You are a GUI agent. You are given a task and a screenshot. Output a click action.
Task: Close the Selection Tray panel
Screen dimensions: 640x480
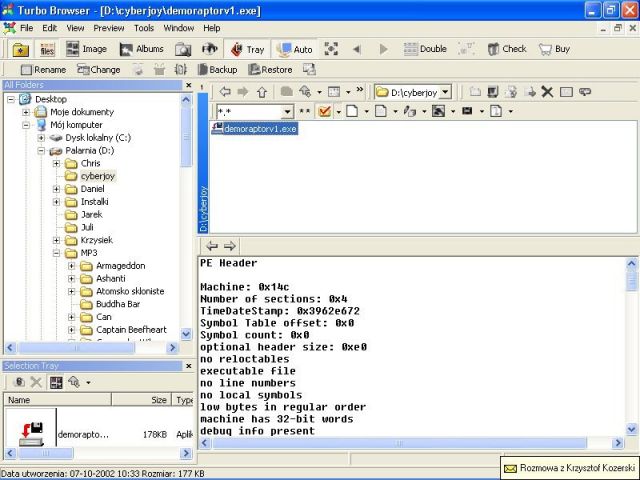click(x=189, y=366)
